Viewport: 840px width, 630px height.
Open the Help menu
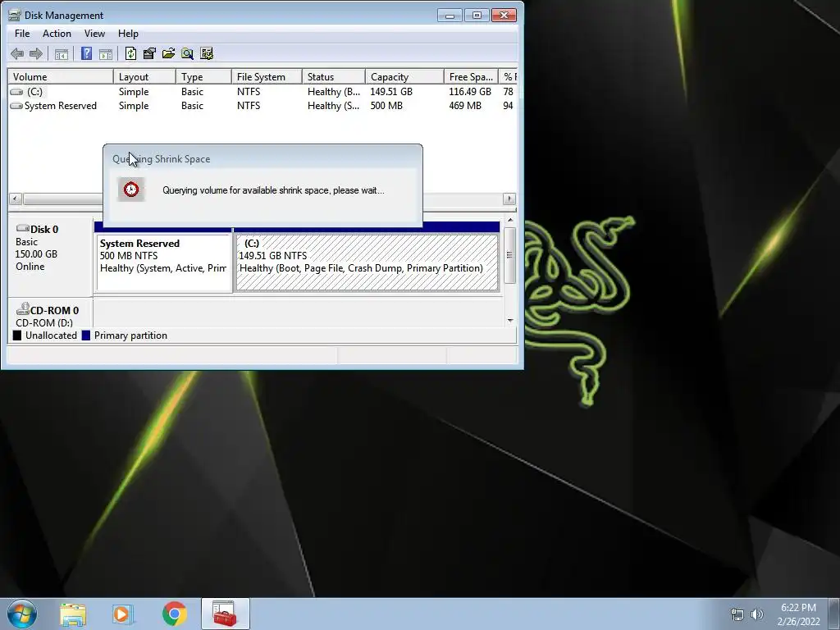[128, 33]
